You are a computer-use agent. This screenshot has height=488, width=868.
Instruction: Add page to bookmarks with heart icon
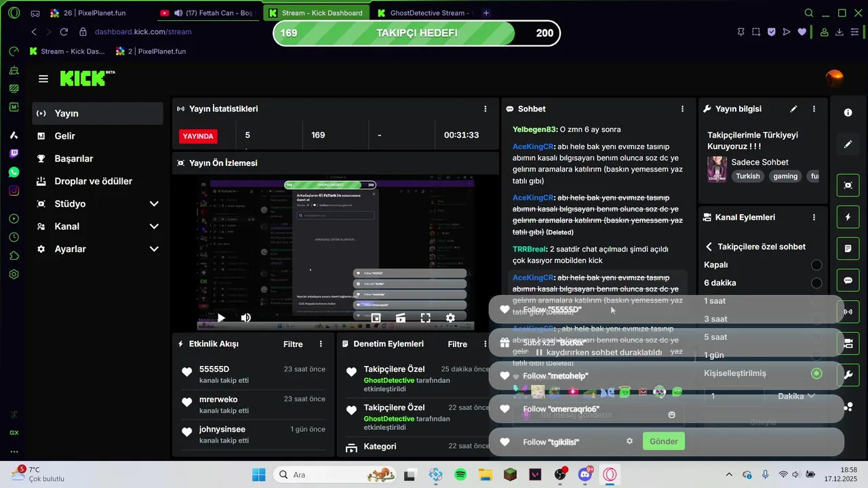point(802,32)
